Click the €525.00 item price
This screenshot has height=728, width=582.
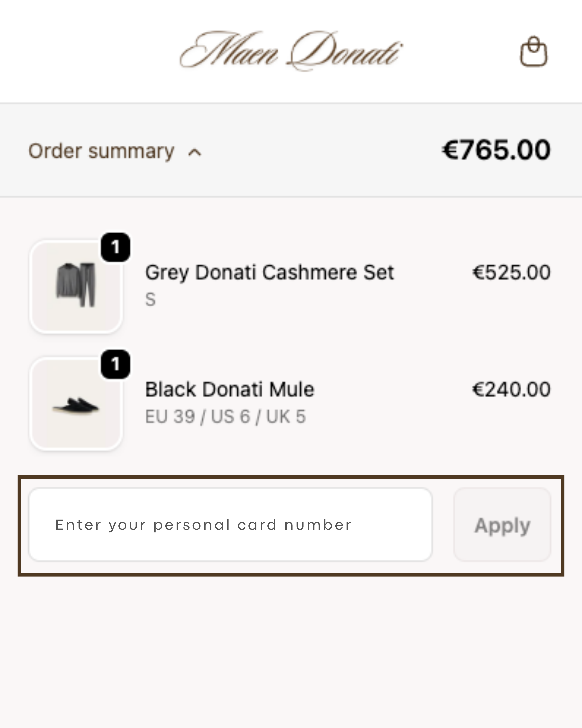pos(511,272)
